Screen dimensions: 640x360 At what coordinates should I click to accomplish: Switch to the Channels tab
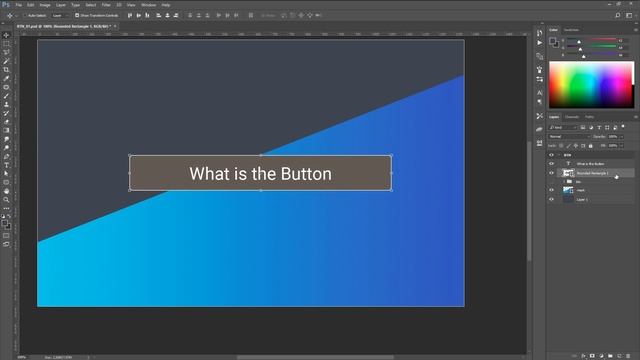coord(572,117)
